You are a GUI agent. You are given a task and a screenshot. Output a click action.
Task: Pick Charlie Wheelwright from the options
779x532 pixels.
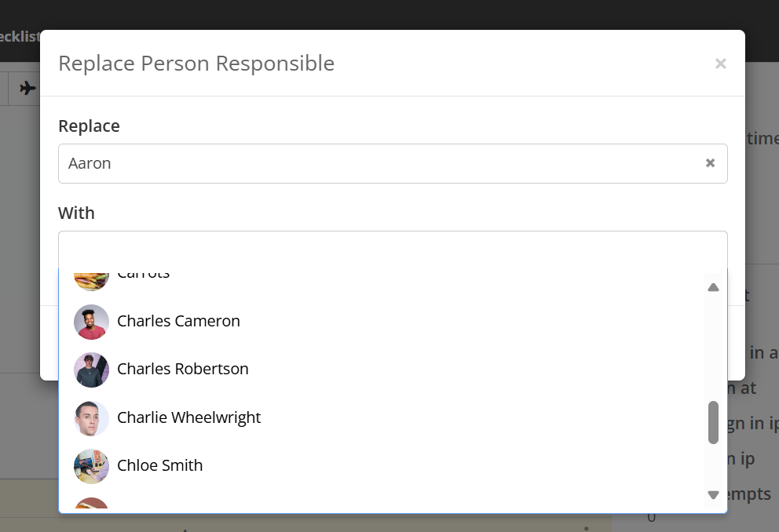(188, 417)
